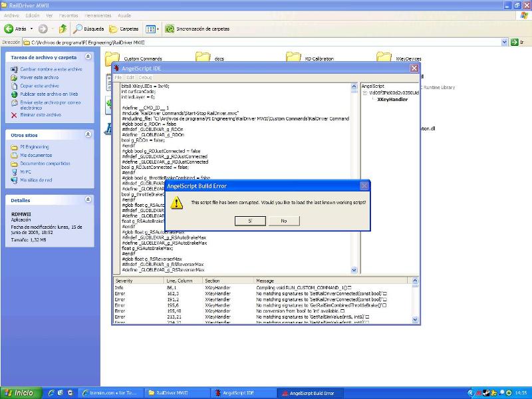This screenshot has width=532, height=399.
Task: Open the Herramientas menu
Action: (97, 15)
